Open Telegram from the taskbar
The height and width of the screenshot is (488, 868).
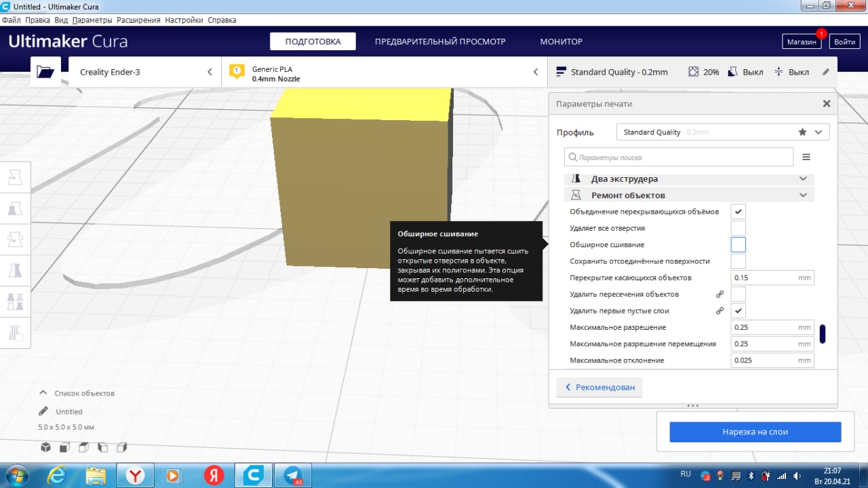(293, 475)
